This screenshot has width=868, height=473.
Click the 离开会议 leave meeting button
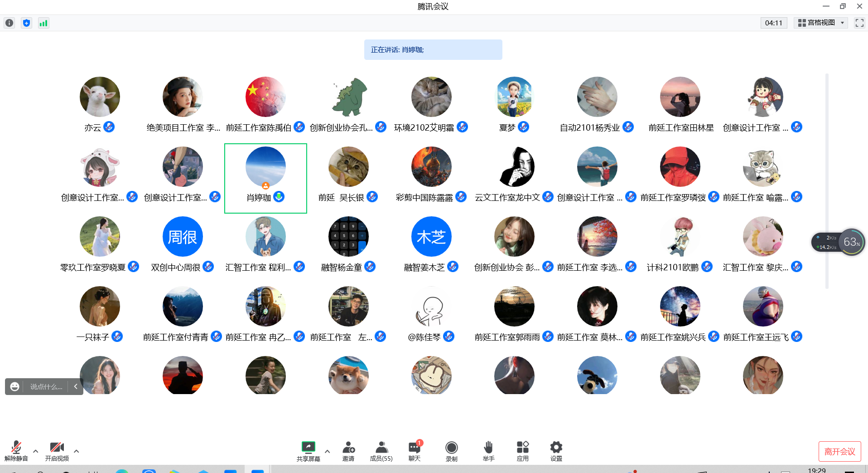839,451
